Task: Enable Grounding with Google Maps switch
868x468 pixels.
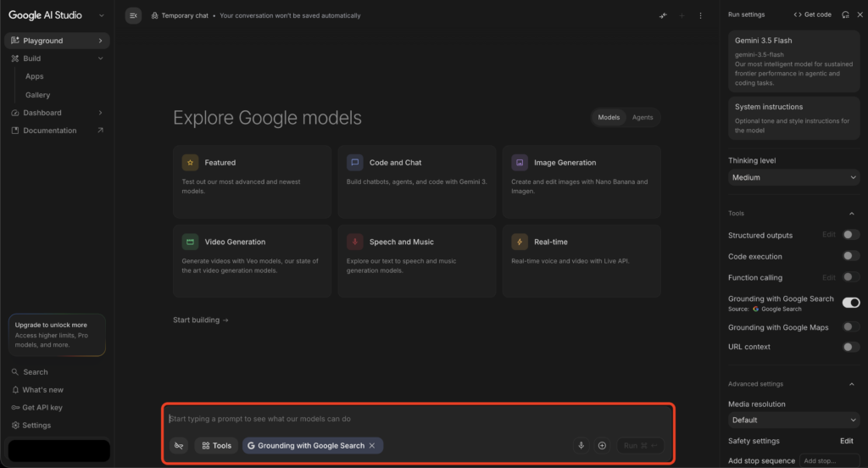Action: point(851,326)
